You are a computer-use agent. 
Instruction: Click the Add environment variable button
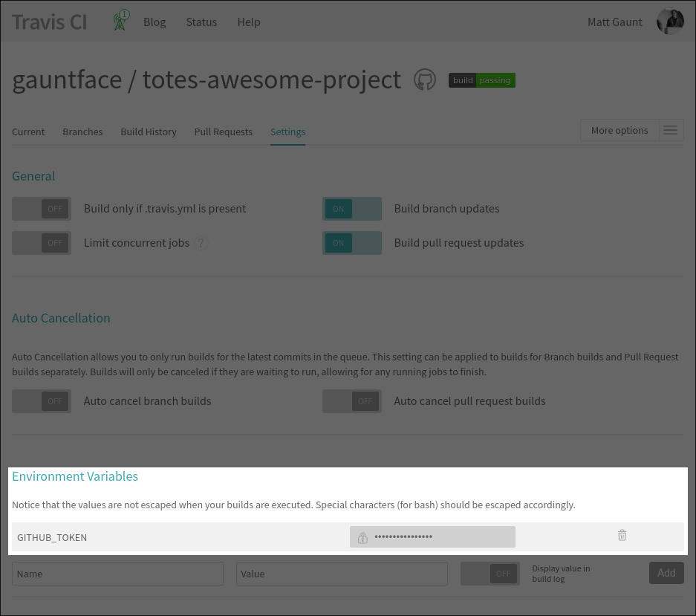coord(666,573)
